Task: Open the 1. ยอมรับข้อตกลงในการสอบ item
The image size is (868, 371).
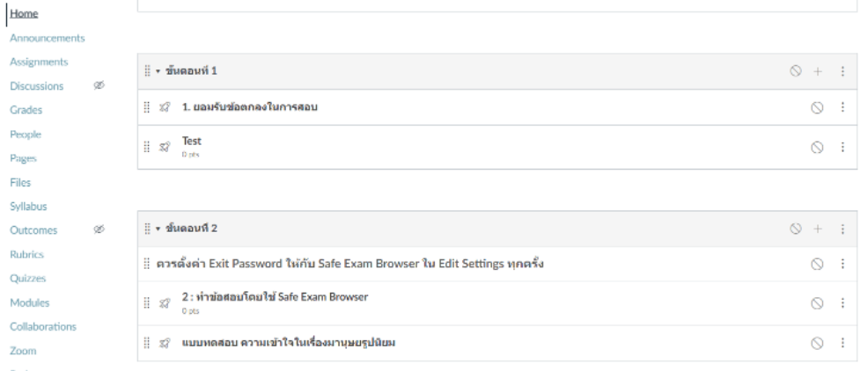Action: pyautogui.click(x=250, y=107)
